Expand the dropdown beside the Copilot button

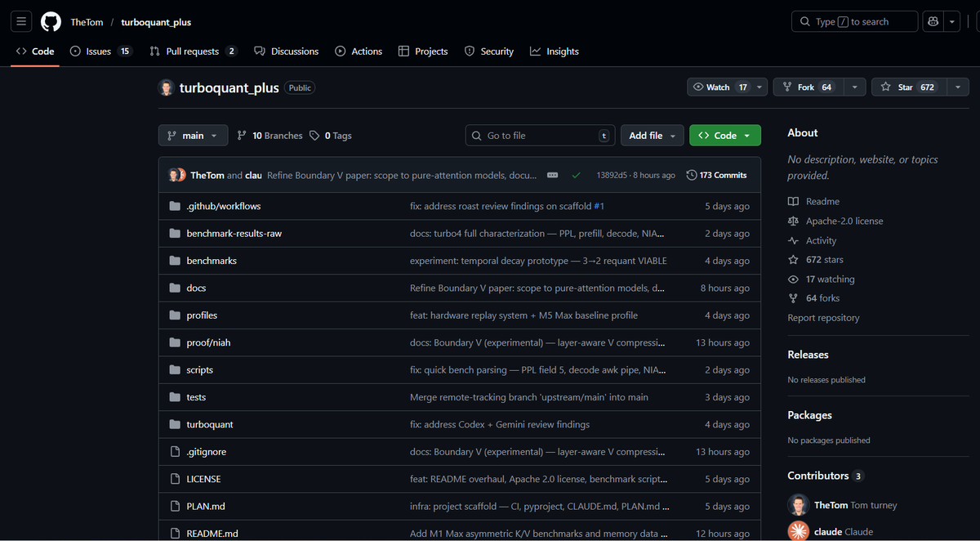952,22
